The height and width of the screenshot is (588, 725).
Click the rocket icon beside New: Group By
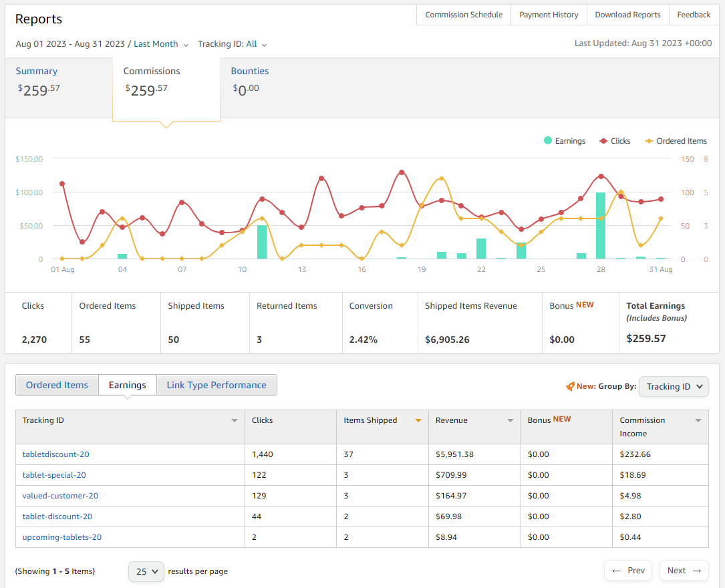[x=570, y=386]
